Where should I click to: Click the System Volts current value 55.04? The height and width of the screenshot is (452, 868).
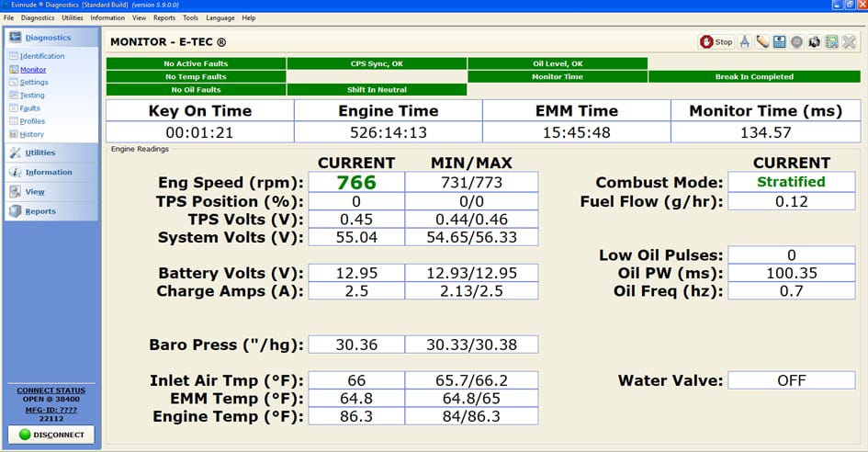tap(356, 237)
